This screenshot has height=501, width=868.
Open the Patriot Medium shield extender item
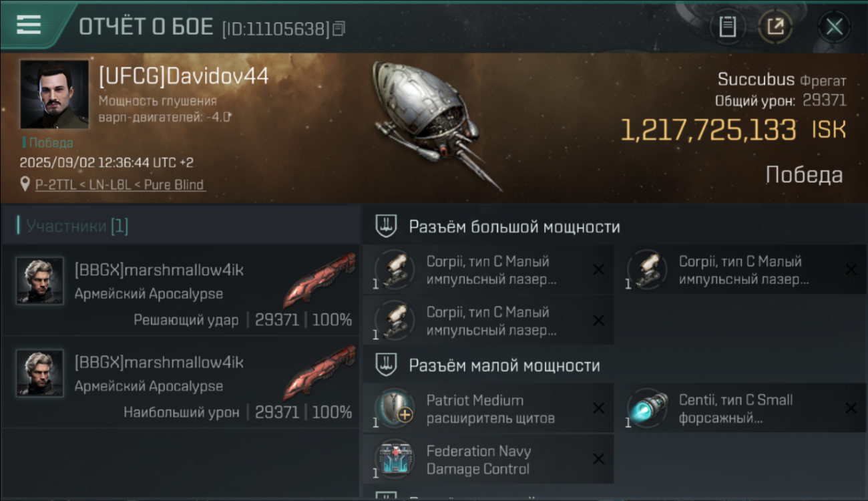coord(488,409)
